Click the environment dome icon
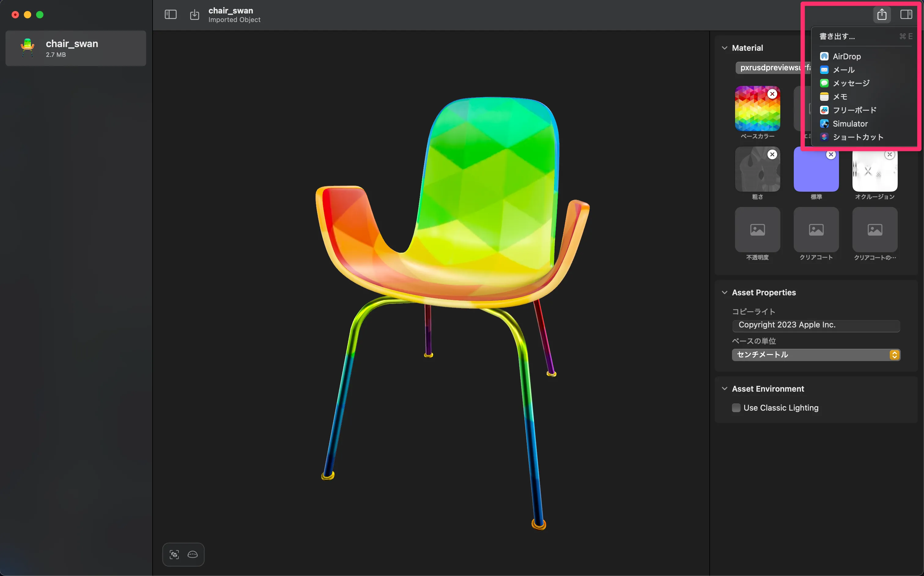 [193, 554]
